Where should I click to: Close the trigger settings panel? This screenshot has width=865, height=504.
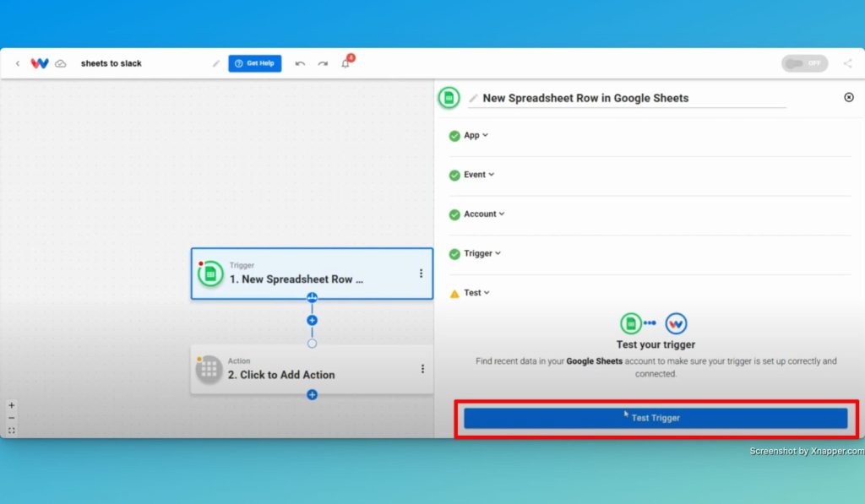click(x=849, y=97)
